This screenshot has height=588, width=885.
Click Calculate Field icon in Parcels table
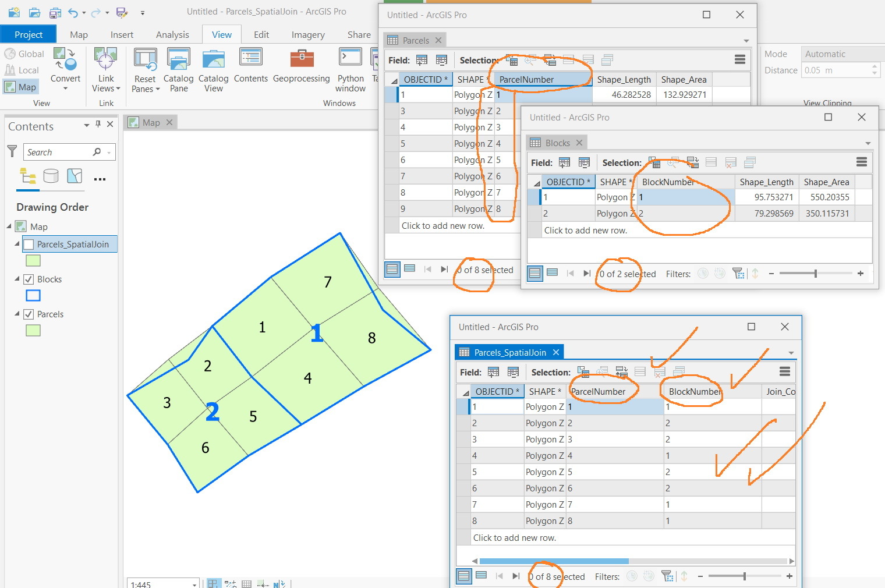pos(441,60)
